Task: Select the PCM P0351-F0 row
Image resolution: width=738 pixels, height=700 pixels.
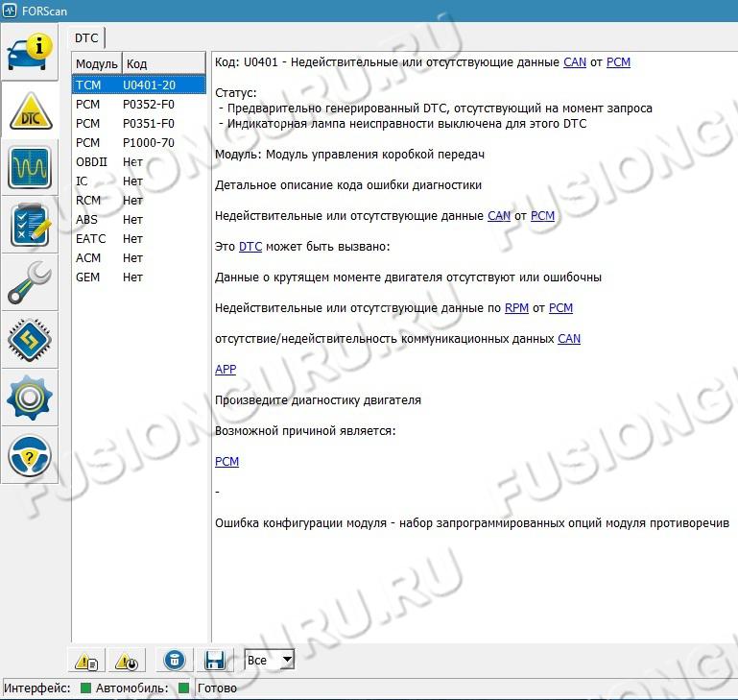Action: [x=139, y=124]
